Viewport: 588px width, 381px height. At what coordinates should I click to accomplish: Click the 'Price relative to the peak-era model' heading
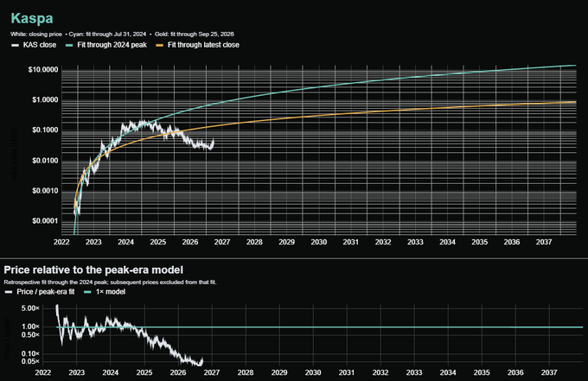[93, 270]
